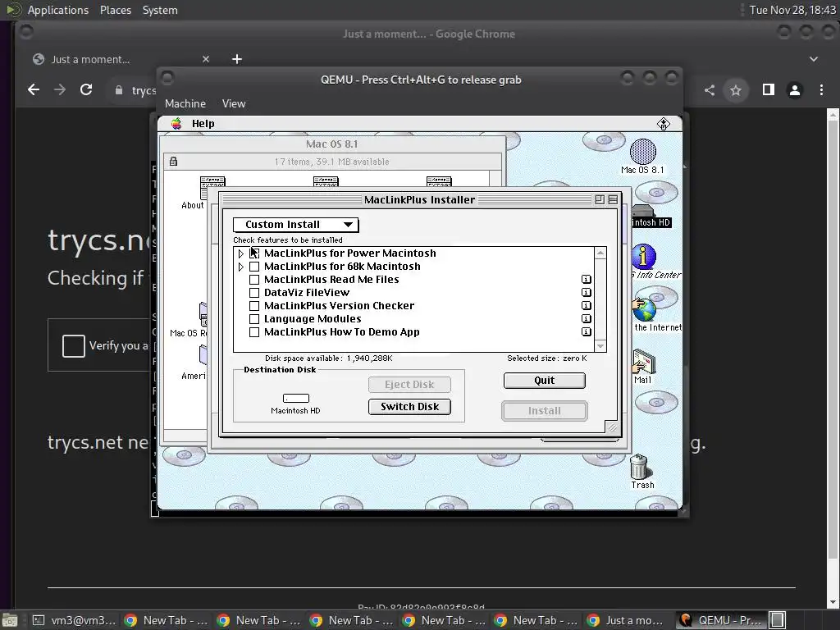Switch to QEMU taskbar item
Image resolution: width=840 pixels, height=630 pixels.
point(721,620)
